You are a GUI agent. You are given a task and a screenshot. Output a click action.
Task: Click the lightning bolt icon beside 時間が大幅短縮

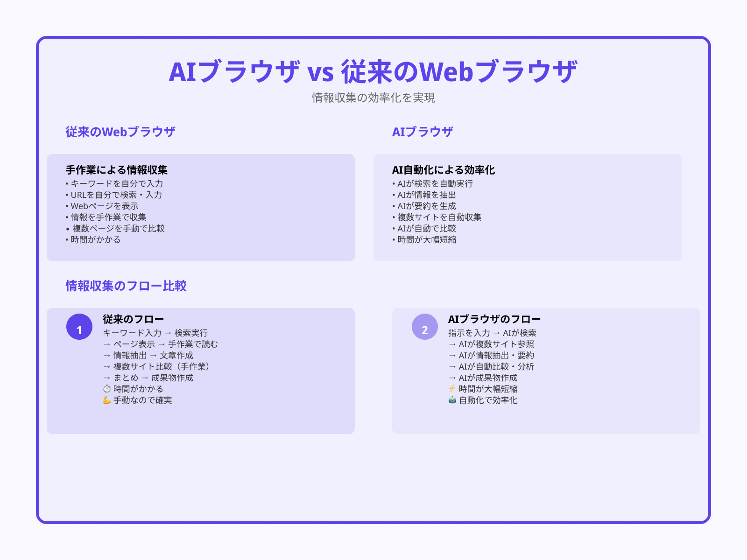pos(451,389)
